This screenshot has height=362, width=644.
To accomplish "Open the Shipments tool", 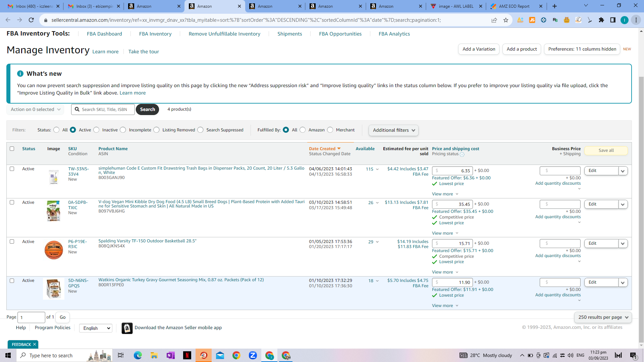I will coord(290,34).
